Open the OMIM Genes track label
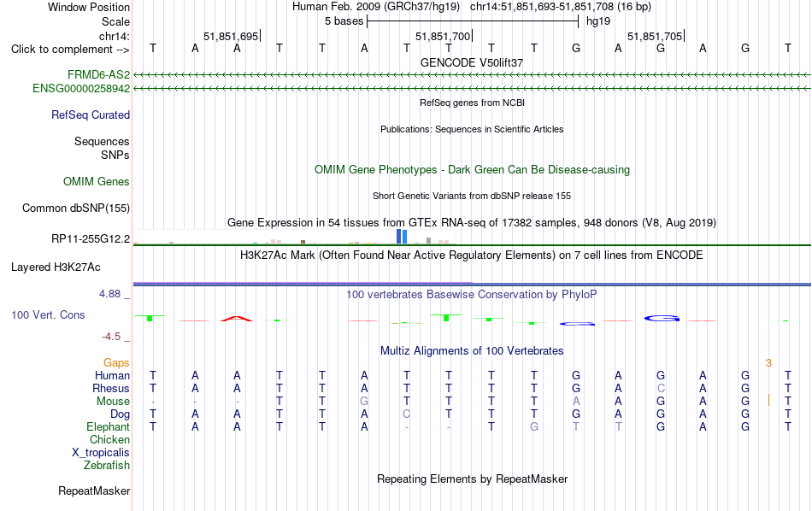812x511 pixels. coord(97,182)
